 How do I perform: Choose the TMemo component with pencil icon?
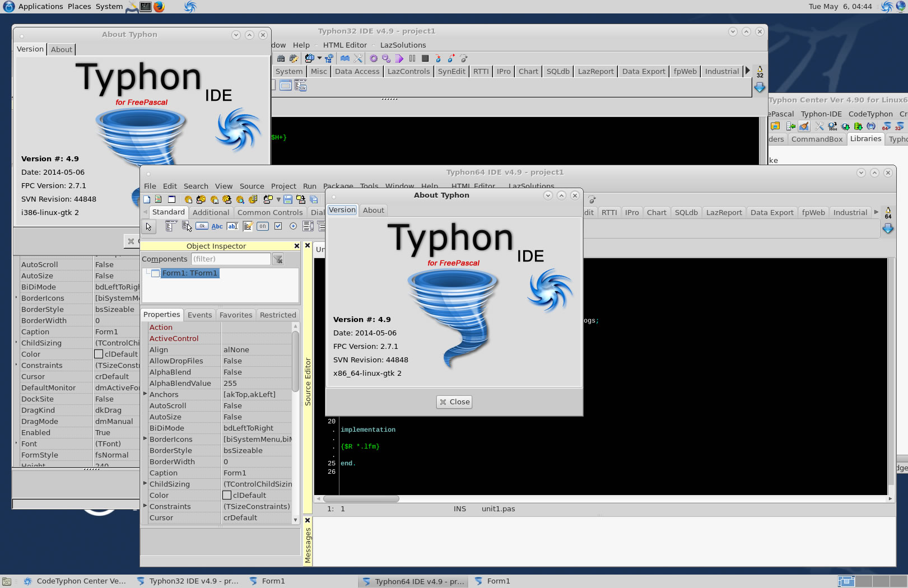(x=248, y=226)
